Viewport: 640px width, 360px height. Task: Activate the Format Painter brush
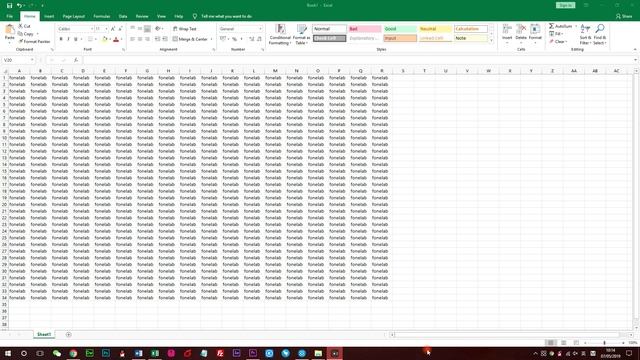(x=34, y=42)
